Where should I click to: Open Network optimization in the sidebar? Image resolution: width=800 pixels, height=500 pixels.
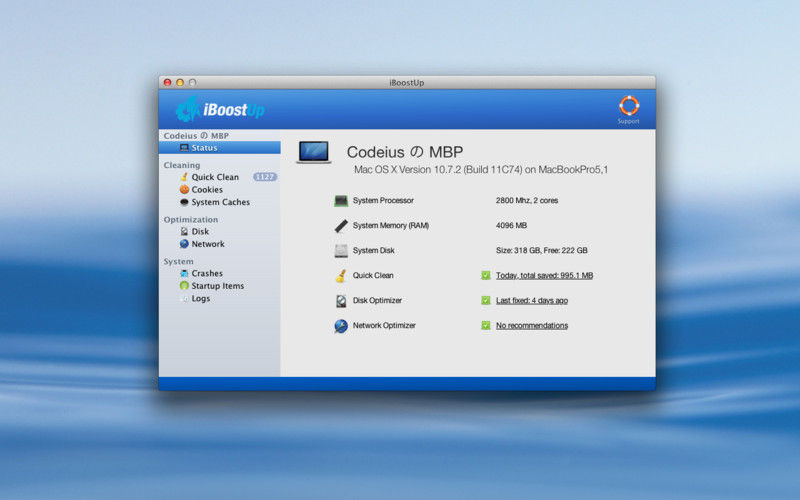(x=208, y=244)
